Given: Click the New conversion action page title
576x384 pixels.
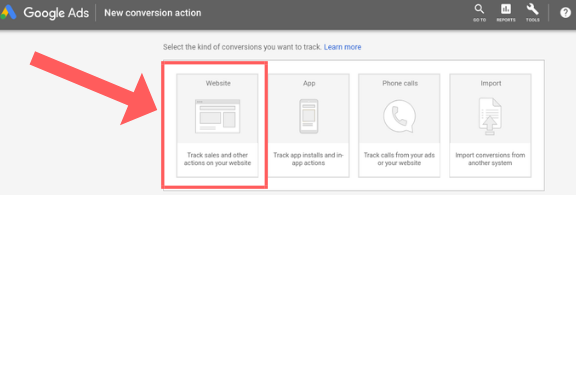Looking at the screenshot, I should (153, 13).
